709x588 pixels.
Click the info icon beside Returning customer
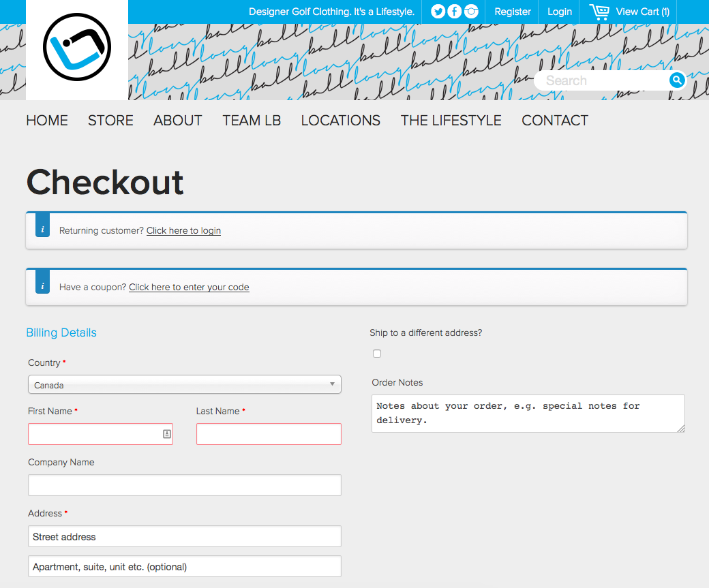coord(42,230)
